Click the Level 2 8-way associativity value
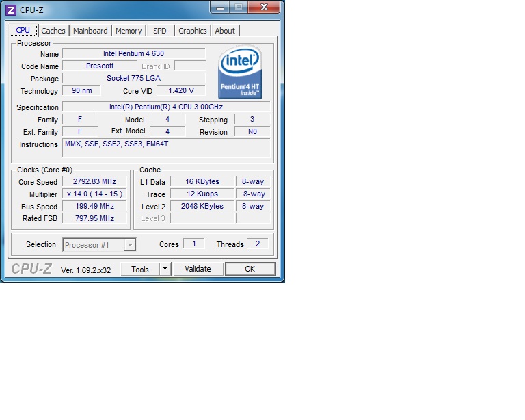The width and height of the screenshot is (525, 420). tap(253, 206)
